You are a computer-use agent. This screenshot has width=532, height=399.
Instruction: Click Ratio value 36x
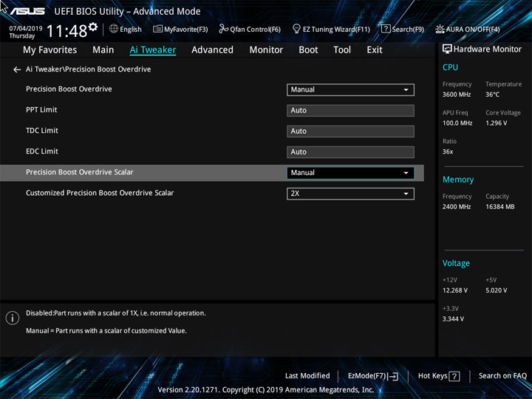tap(448, 151)
